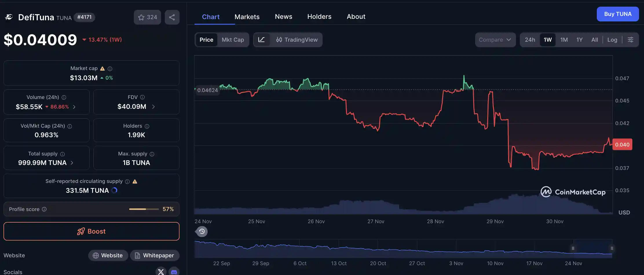Open the share options icon
The width and height of the screenshot is (644, 275).
pos(172,17)
